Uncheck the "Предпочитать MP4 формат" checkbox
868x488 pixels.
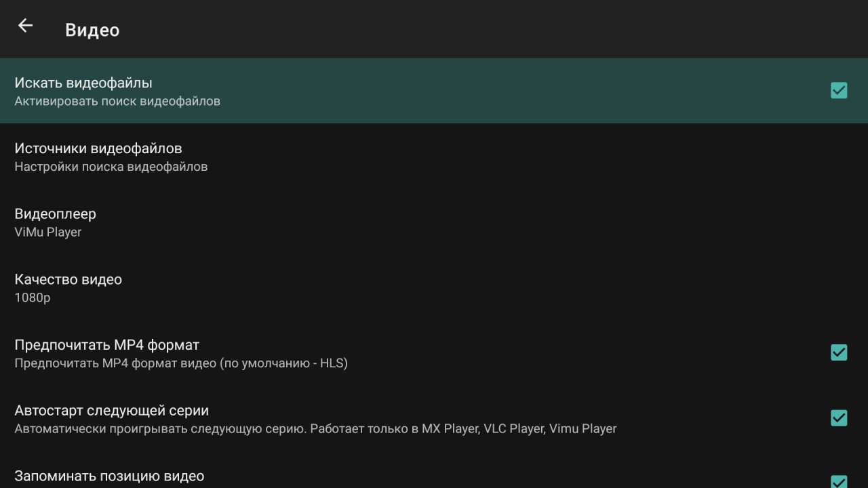[839, 352]
